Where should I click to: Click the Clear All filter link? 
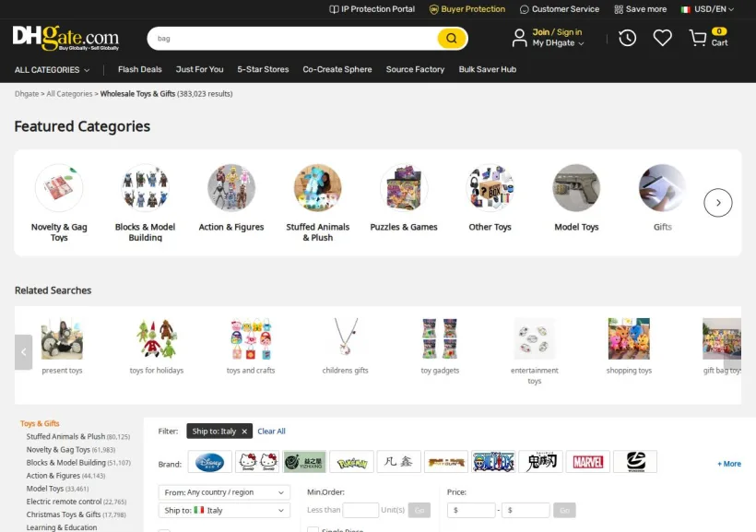(x=271, y=432)
